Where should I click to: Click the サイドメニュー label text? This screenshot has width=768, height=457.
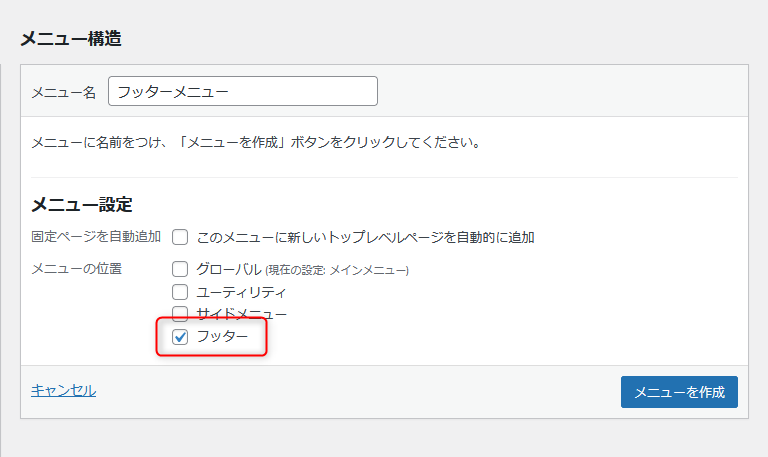241,314
